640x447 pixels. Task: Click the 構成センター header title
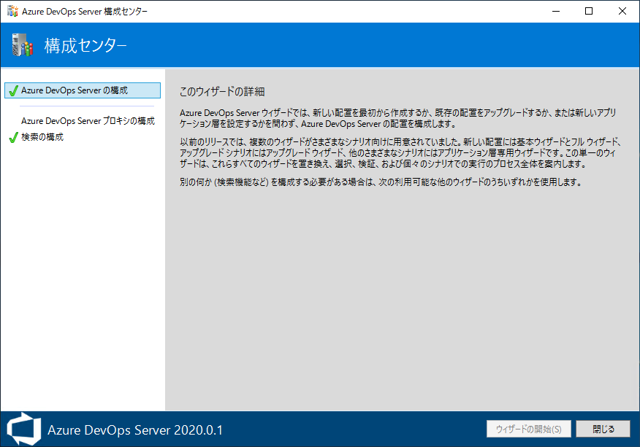click(86, 45)
